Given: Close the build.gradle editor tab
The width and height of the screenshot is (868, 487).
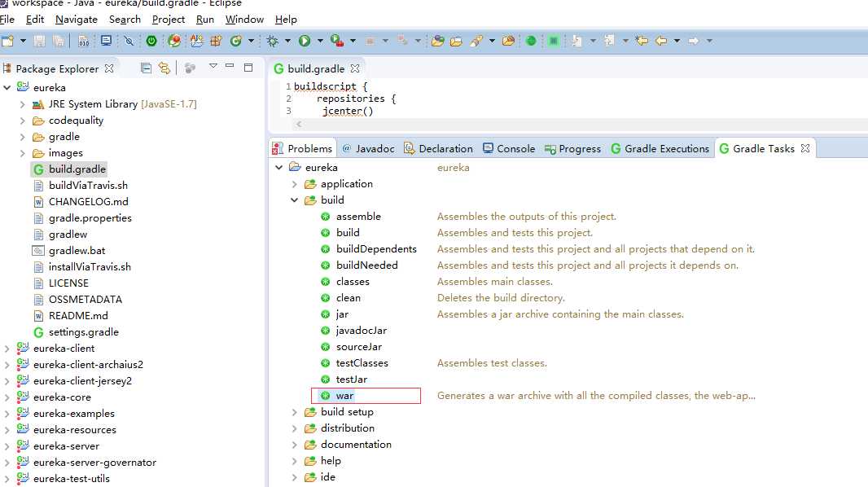Looking at the screenshot, I should click(x=355, y=68).
